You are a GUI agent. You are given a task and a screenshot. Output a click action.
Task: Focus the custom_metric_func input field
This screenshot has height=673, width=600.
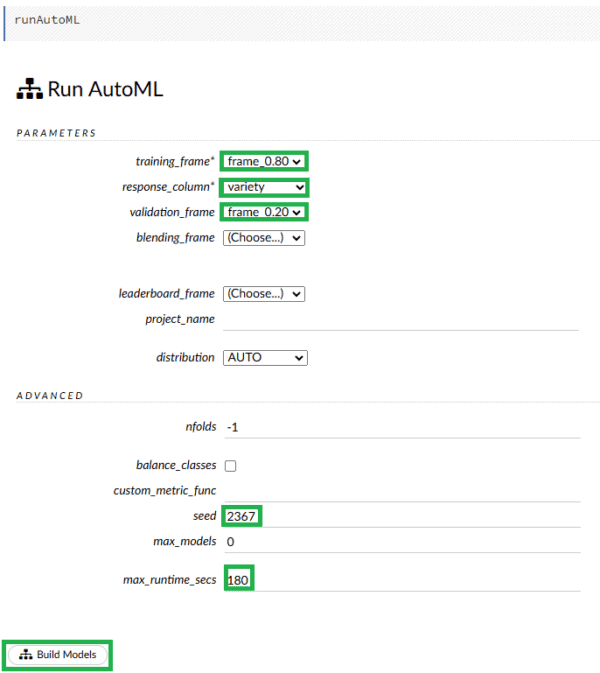[400, 490]
